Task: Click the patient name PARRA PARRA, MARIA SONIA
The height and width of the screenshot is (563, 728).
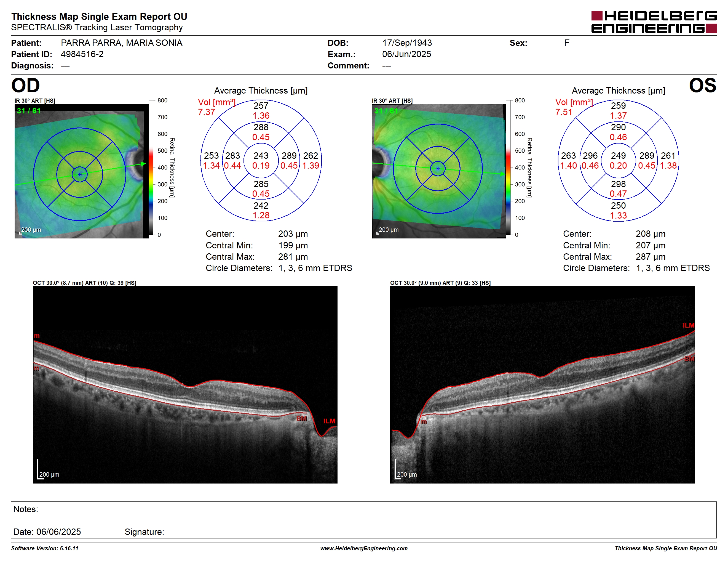Action: 122,43
